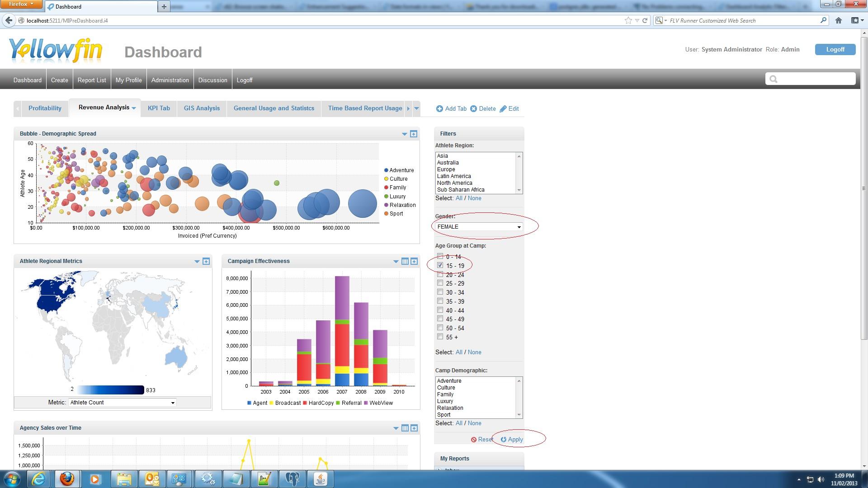The height and width of the screenshot is (488, 868).
Task: Uncheck the 15 - 19 age group
Action: point(440,265)
